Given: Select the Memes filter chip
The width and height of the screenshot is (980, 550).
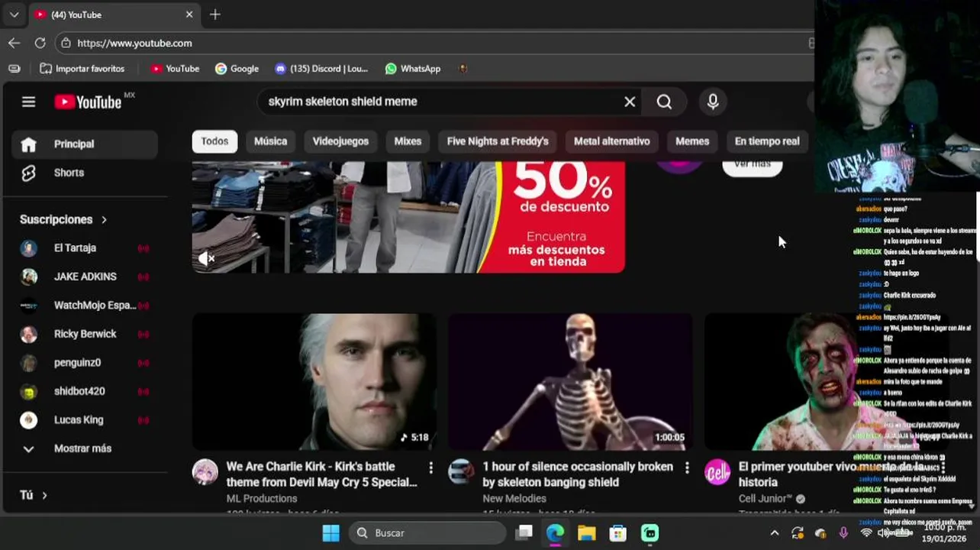Looking at the screenshot, I should 692,141.
